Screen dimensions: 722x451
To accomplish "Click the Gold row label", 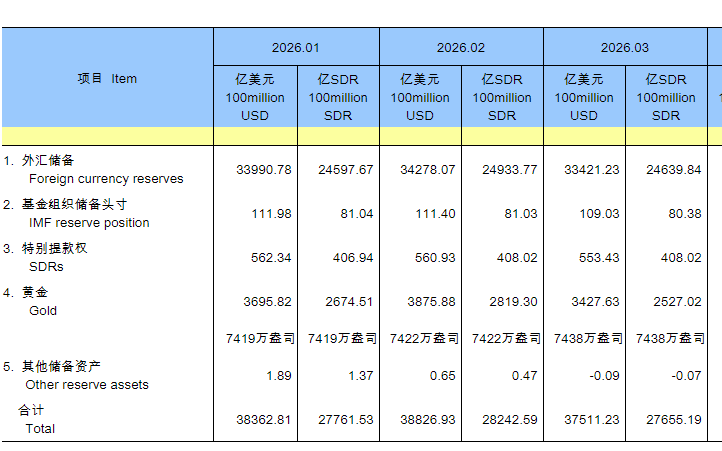I will (43, 311).
